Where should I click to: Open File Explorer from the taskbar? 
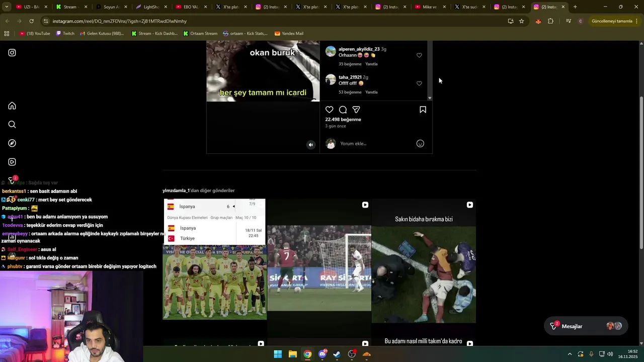293,354
